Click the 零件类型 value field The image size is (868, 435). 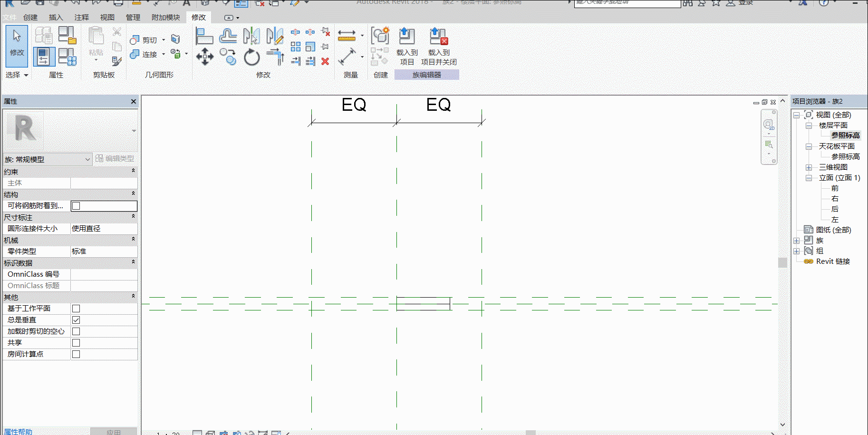pos(104,251)
